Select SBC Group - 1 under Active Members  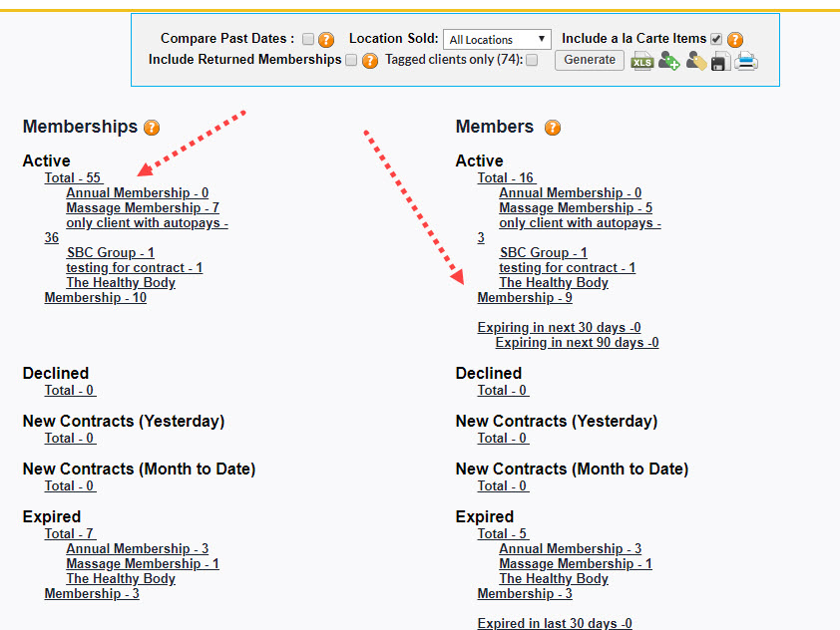[543, 252]
